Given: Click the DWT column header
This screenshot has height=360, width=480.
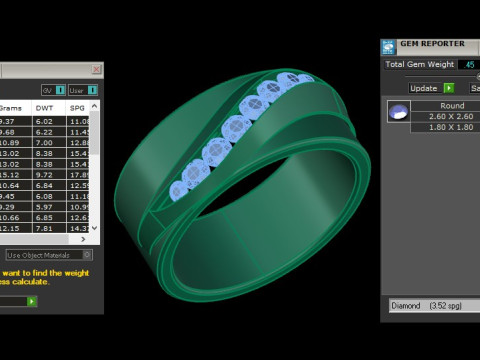Looking at the screenshot, I should pyautogui.click(x=49, y=108).
